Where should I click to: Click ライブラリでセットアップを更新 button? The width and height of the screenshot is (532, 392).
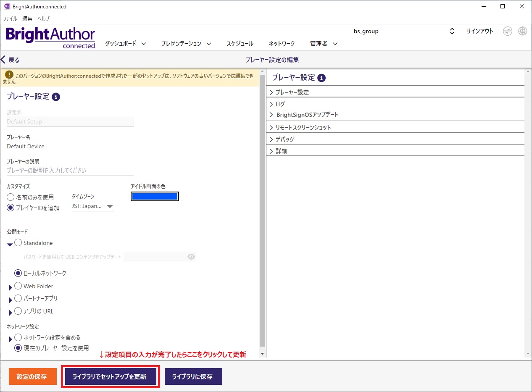[x=110, y=376]
